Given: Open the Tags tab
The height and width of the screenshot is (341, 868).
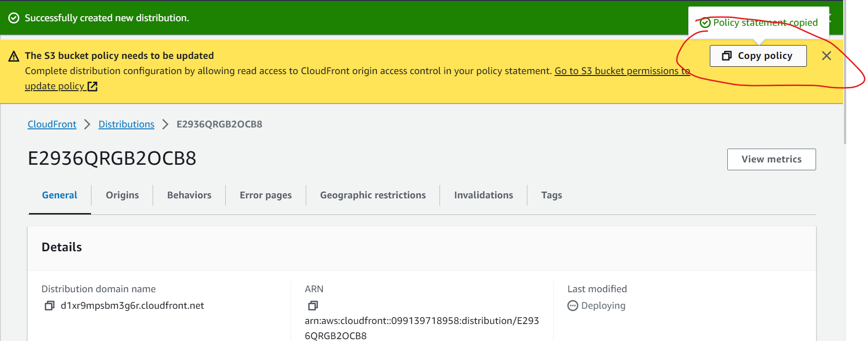Looking at the screenshot, I should (551, 195).
